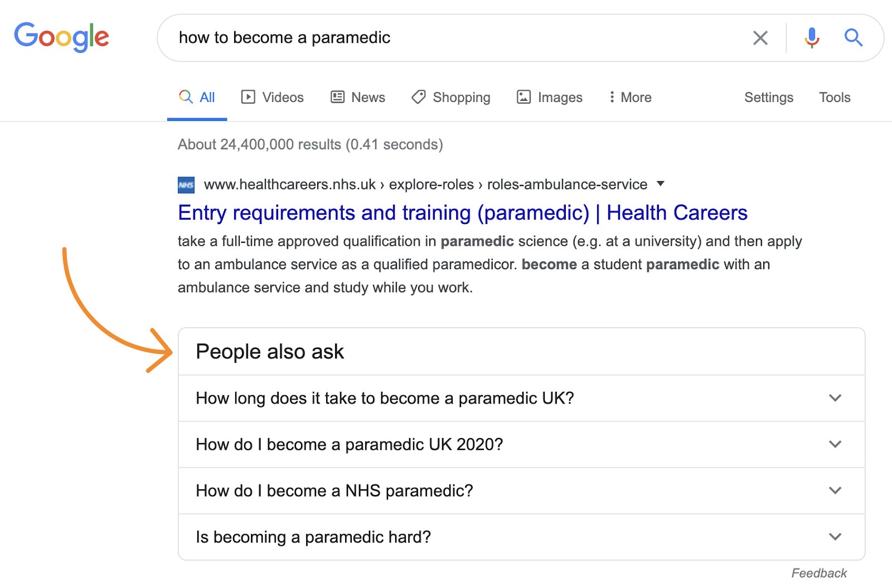
Task: Click the microphone voice search icon
Action: coord(812,38)
